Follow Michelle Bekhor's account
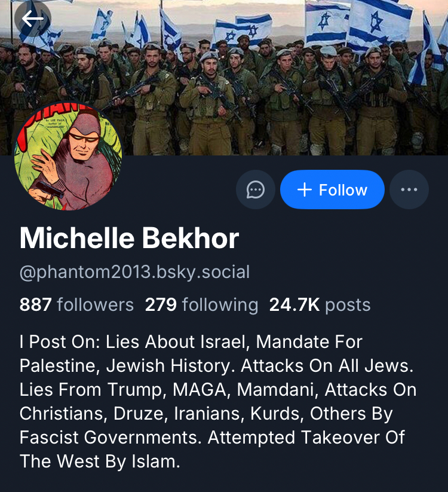Image resolution: width=448 pixels, height=492 pixels. tap(332, 190)
